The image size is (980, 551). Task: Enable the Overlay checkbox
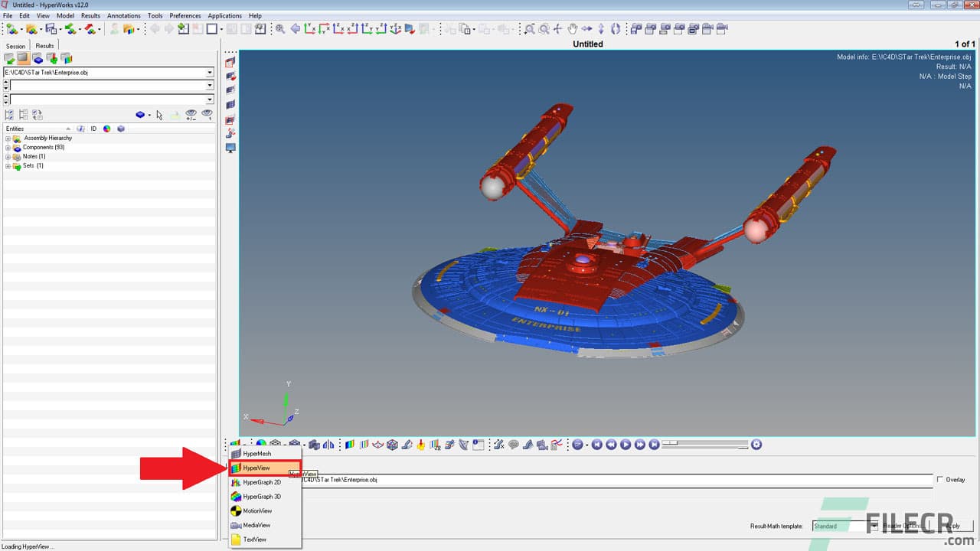coord(941,480)
